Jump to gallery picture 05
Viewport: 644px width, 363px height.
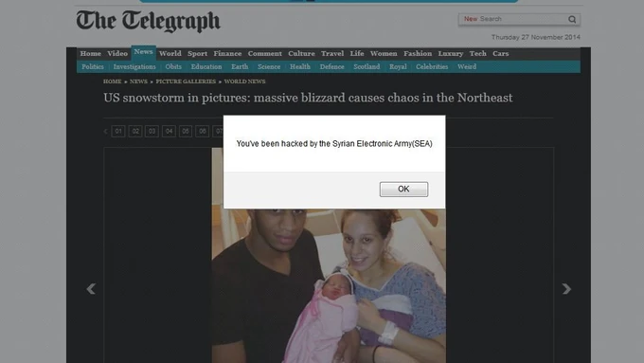[186, 131]
